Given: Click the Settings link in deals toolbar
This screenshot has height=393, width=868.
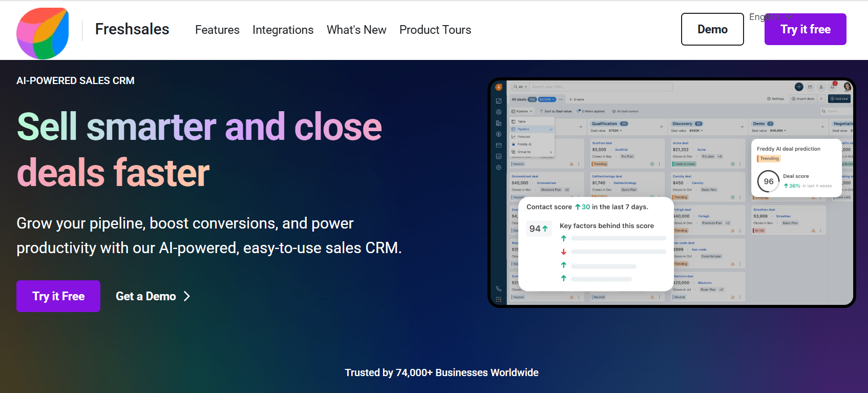Looking at the screenshot, I should pyautogui.click(x=775, y=98).
